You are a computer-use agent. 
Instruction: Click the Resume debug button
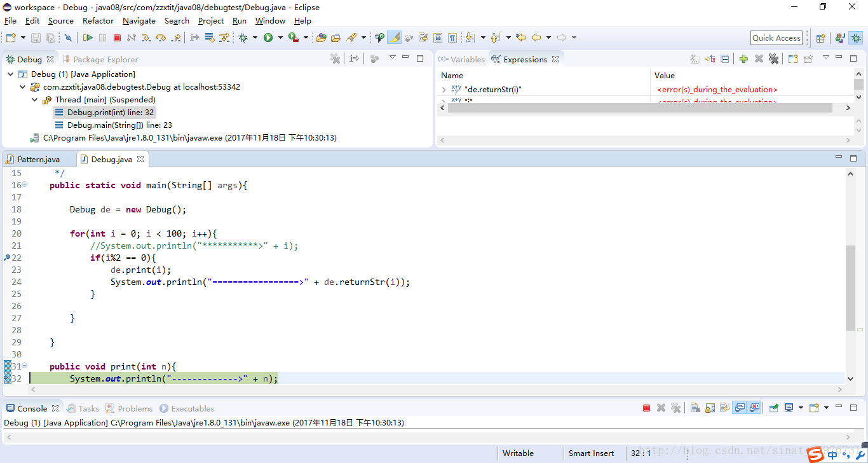pyautogui.click(x=88, y=38)
